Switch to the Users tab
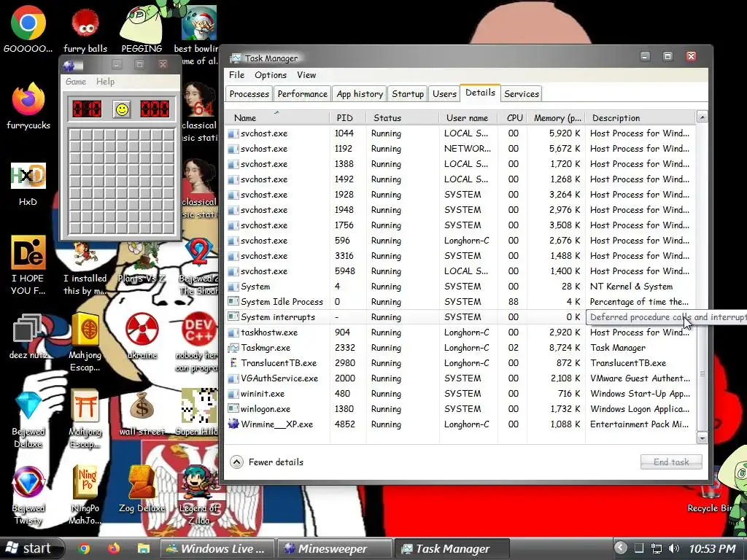The width and height of the screenshot is (747, 560). [x=444, y=94]
